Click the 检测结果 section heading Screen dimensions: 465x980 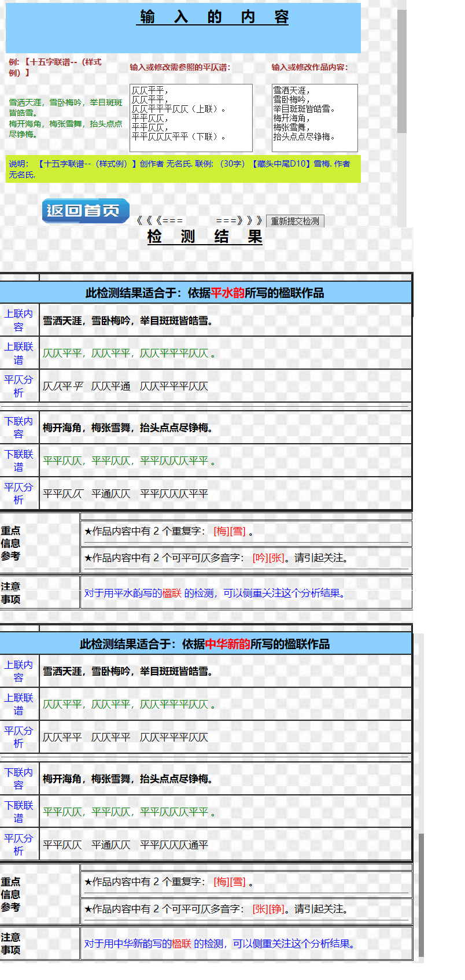(x=205, y=237)
